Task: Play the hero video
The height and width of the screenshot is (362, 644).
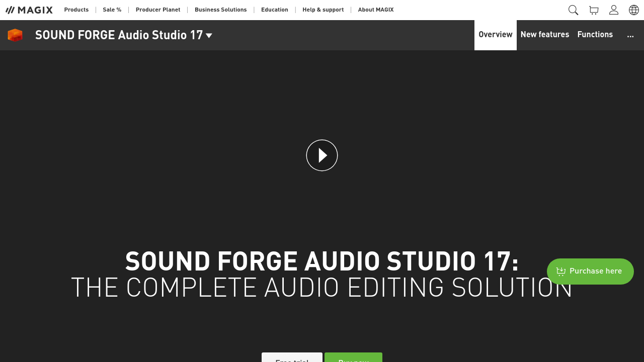Action: 322,155
